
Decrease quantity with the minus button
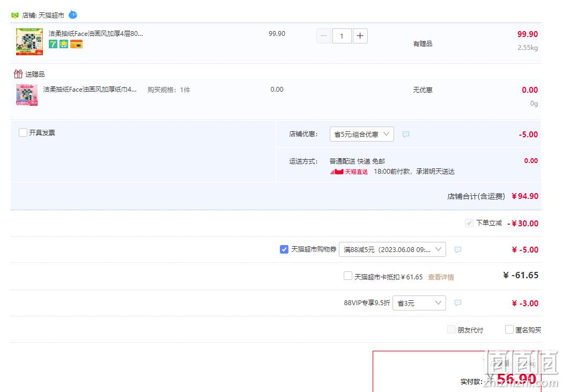tap(323, 36)
